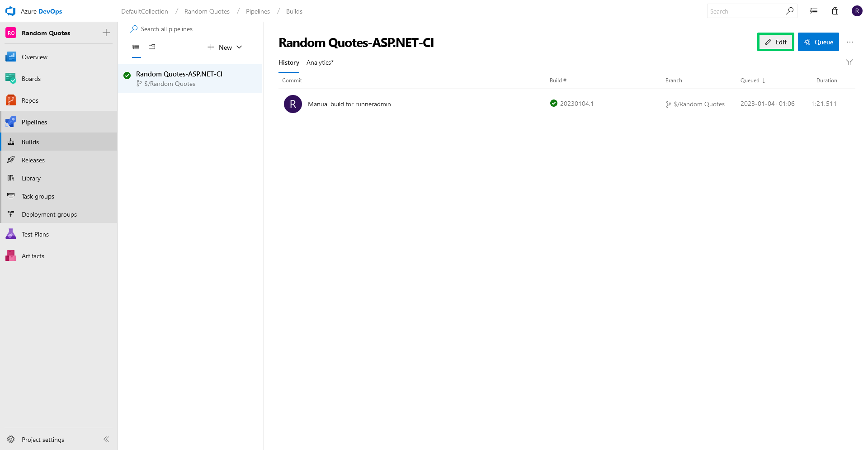Select Random Quotes-ASP.NET-CI pipeline in list
Screen dimensions: 868x450
190,79
